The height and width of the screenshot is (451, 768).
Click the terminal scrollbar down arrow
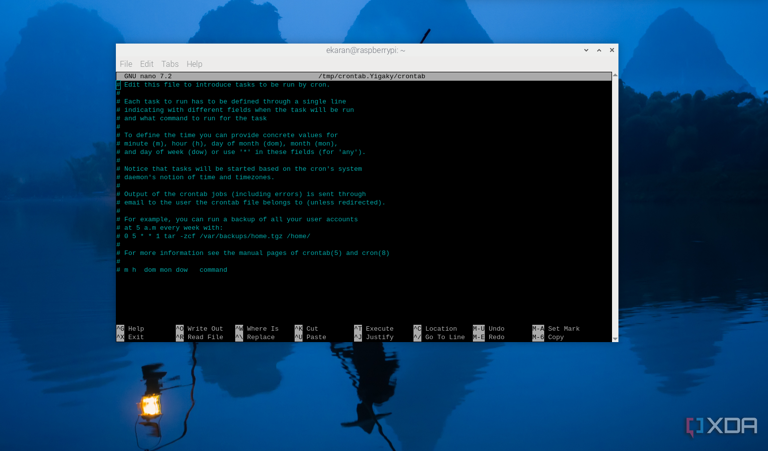click(615, 338)
